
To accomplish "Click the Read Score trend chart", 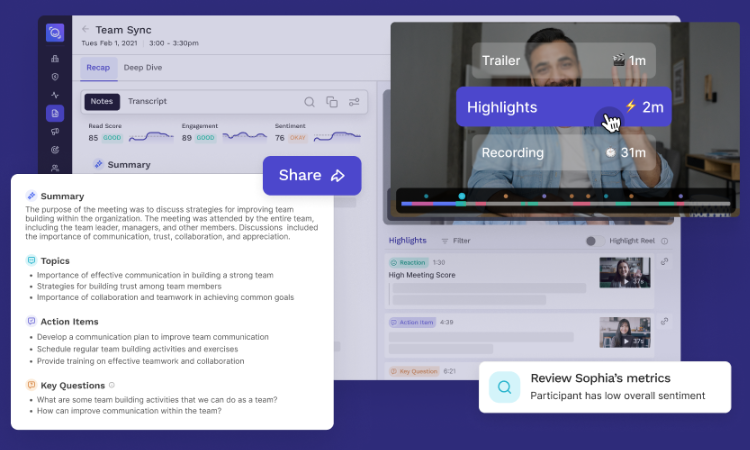I will [151, 137].
